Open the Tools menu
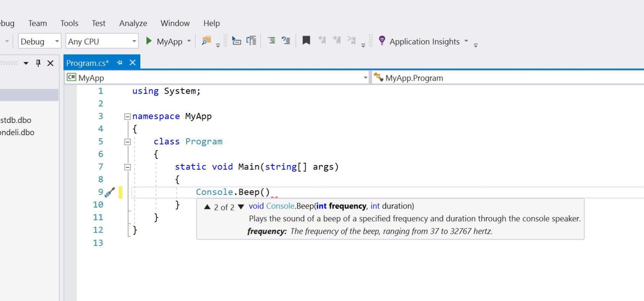This screenshot has width=644, height=301. coord(69,23)
